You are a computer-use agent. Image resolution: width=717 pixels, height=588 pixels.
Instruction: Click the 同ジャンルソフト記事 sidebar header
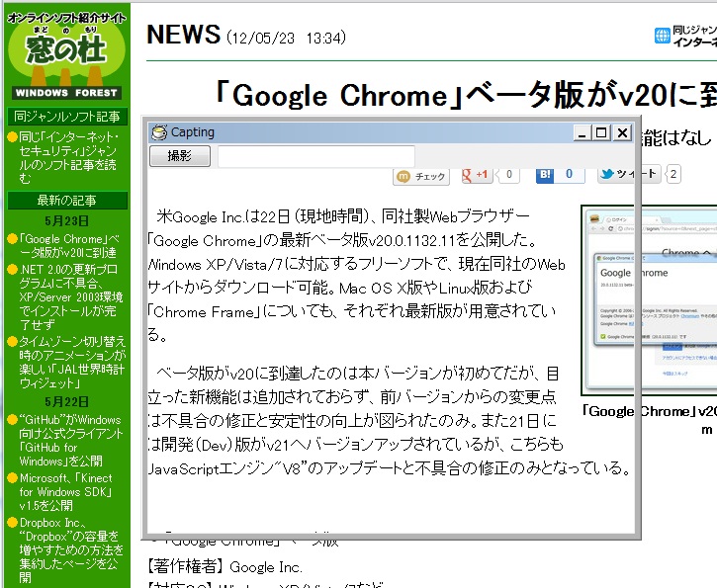(x=67, y=117)
